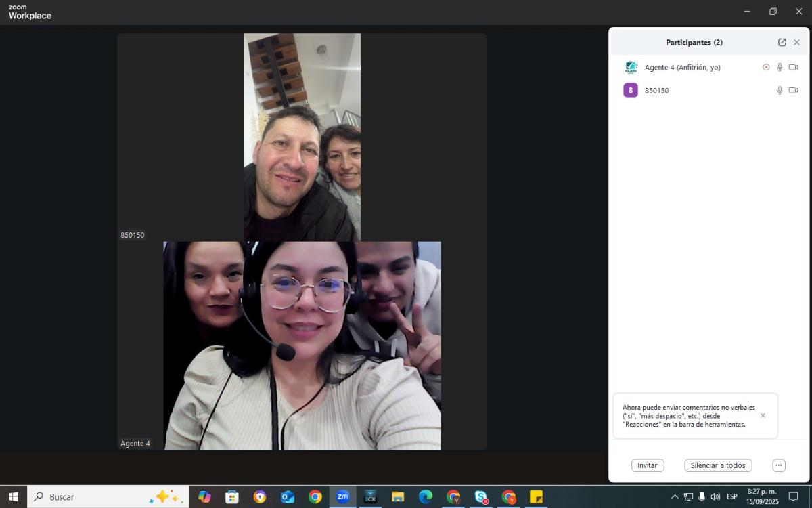Screen dimensions: 812x508
Task: Close the Participantes panel
Action: pyautogui.click(x=796, y=42)
